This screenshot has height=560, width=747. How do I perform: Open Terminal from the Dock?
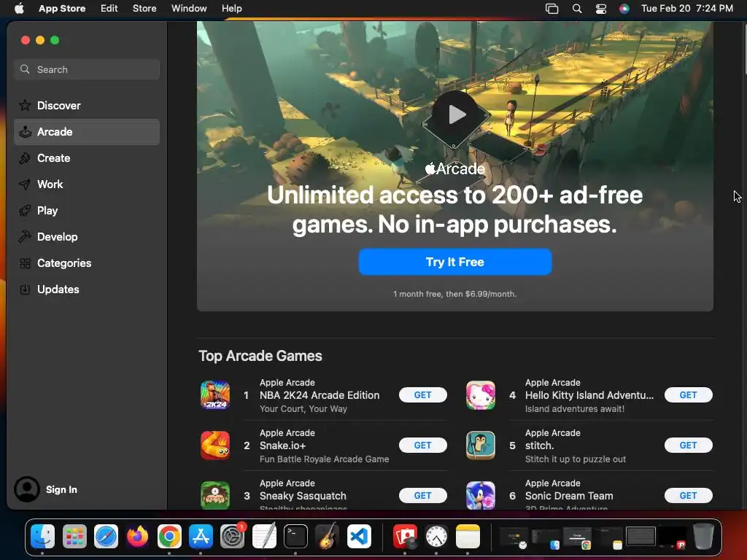pyautogui.click(x=295, y=536)
